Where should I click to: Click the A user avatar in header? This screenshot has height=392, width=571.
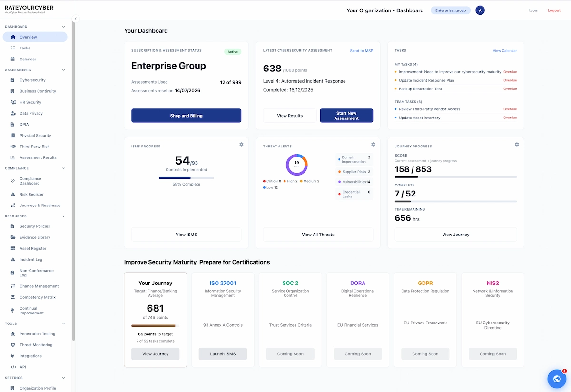[480, 10]
